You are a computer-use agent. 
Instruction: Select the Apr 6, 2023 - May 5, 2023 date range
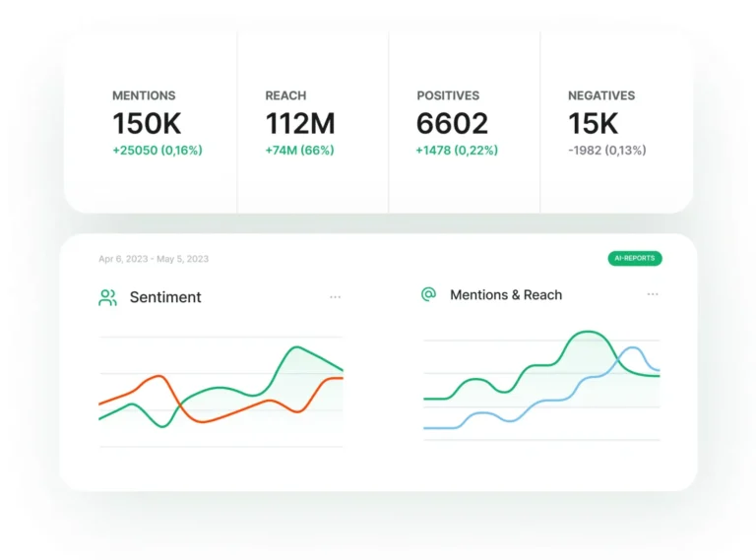154,259
